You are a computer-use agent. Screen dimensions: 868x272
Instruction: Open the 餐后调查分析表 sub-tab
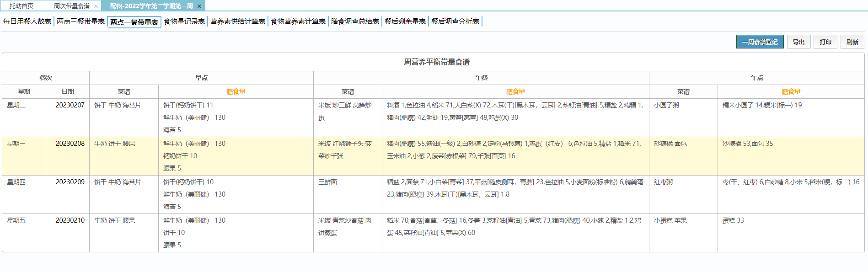[x=455, y=21]
